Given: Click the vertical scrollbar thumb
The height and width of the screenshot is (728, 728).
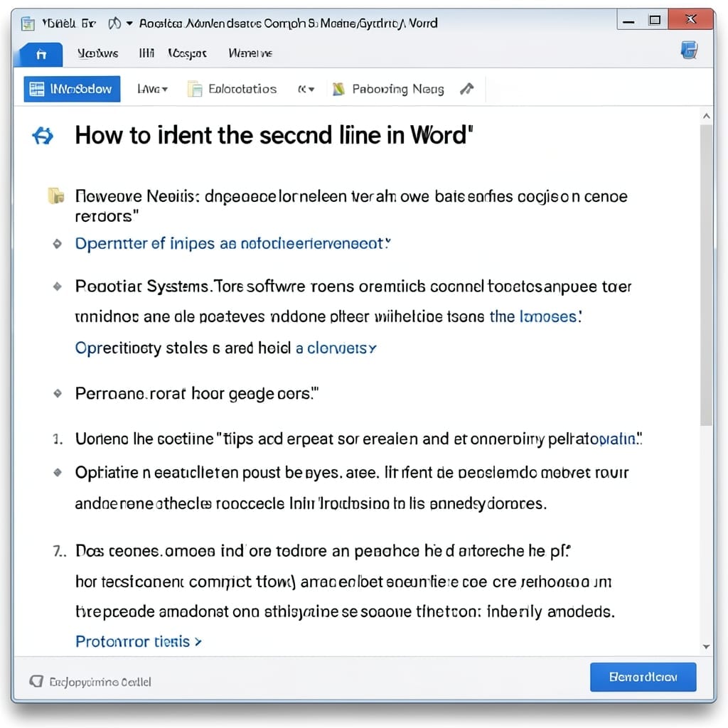Looking at the screenshot, I should [x=706, y=274].
